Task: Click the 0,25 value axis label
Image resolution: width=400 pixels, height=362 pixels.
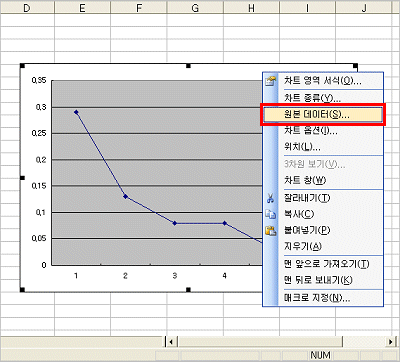Action: [x=39, y=133]
